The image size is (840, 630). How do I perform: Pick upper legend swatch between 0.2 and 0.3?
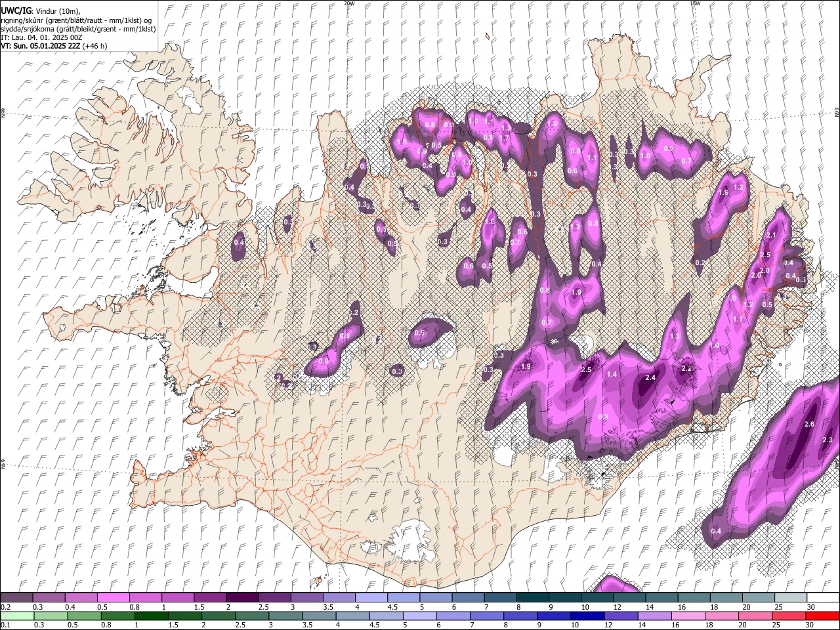(x=16, y=598)
